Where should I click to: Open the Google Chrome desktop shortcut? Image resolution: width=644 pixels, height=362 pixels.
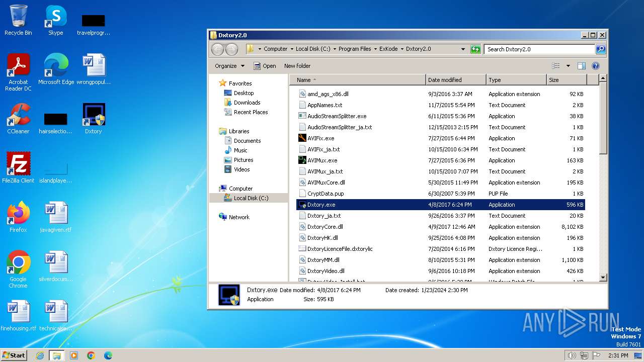click(x=18, y=269)
